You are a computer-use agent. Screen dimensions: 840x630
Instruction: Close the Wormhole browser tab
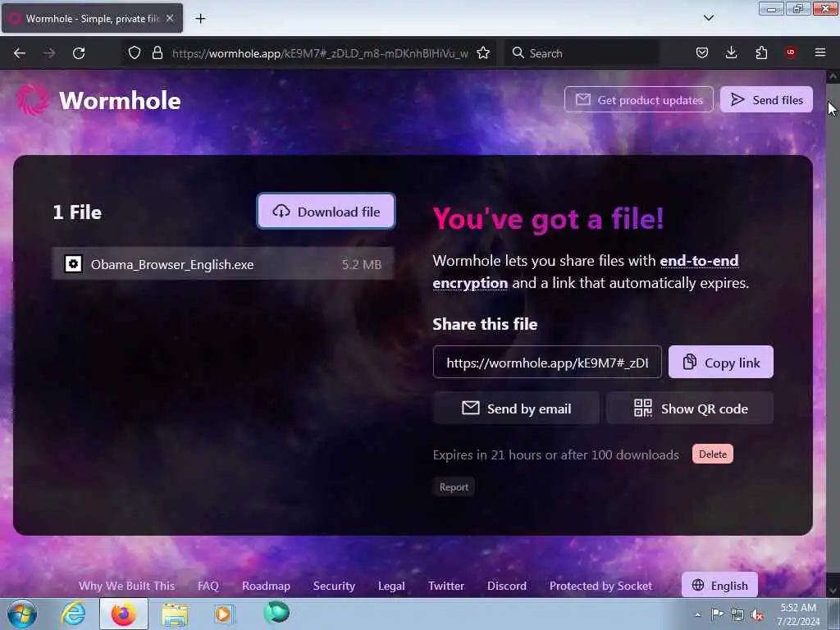pyautogui.click(x=170, y=18)
